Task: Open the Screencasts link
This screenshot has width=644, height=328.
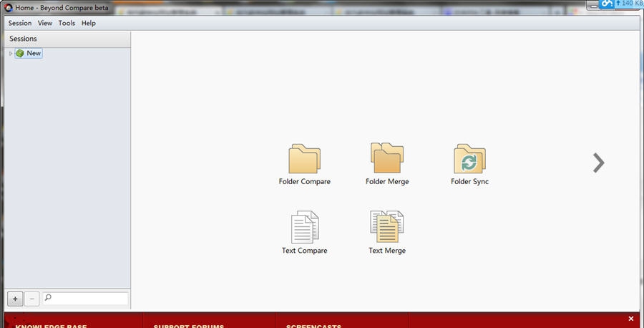Action: (314, 326)
